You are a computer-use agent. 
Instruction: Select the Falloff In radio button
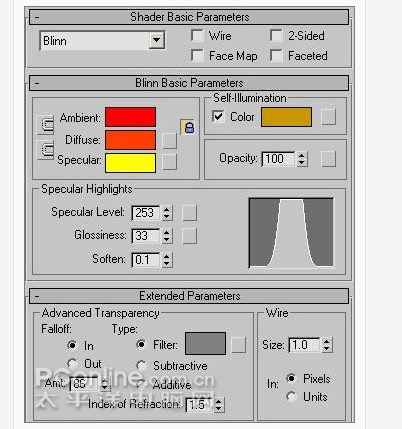tap(72, 345)
